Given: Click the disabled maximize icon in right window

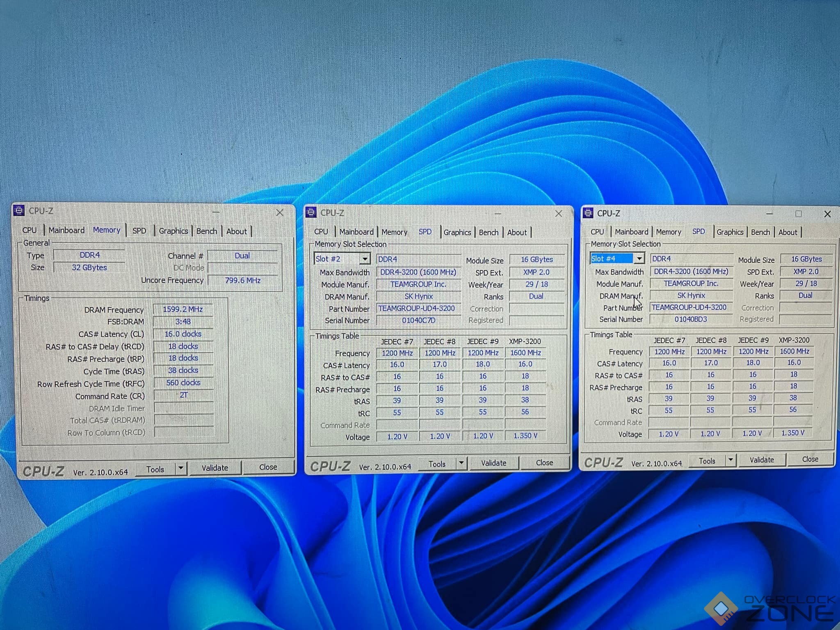Looking at the screenshot, I should (799, 214).
